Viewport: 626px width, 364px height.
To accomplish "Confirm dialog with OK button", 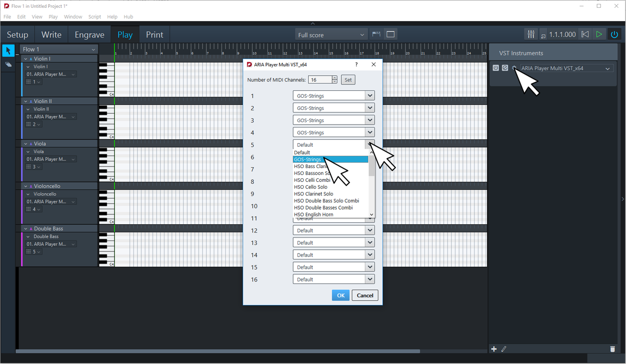I will (x=340, y=295).
